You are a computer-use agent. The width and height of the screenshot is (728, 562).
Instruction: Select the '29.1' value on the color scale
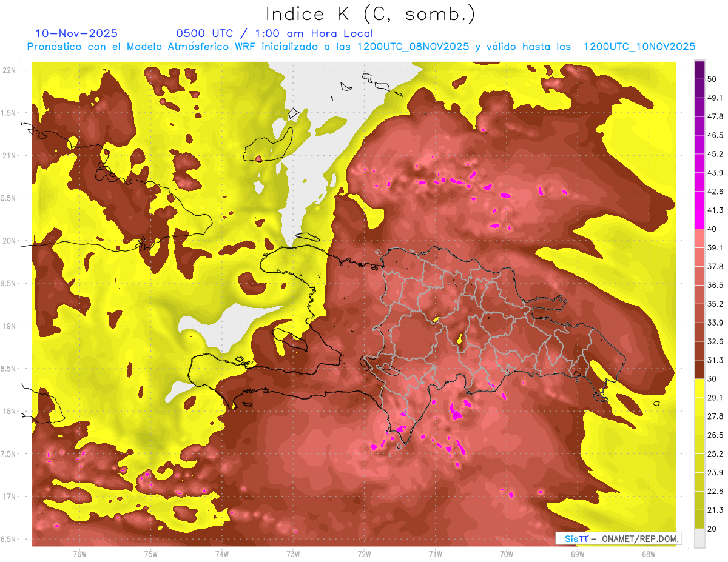(715, 398)
